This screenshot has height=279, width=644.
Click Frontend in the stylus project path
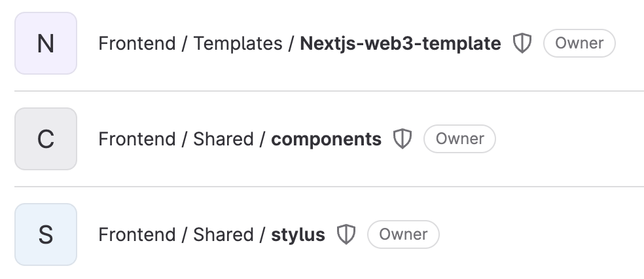(137, 234)
